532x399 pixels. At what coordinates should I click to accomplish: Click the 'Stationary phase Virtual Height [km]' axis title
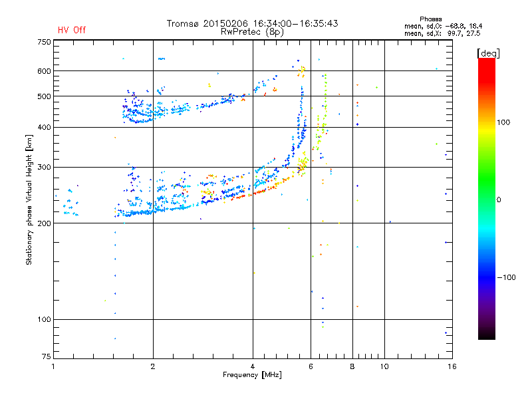pyautogui.click(x=29, y=199)
